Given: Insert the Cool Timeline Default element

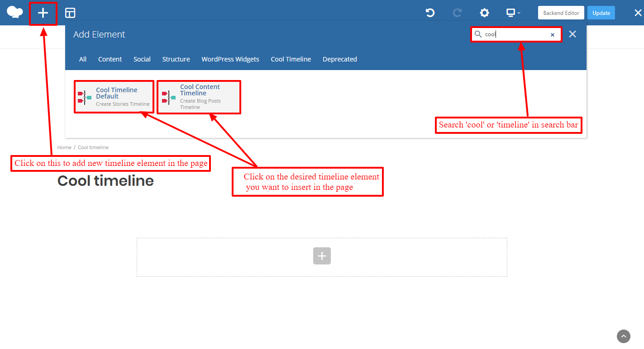Looking at the screenshot, I should pos(114,96).
